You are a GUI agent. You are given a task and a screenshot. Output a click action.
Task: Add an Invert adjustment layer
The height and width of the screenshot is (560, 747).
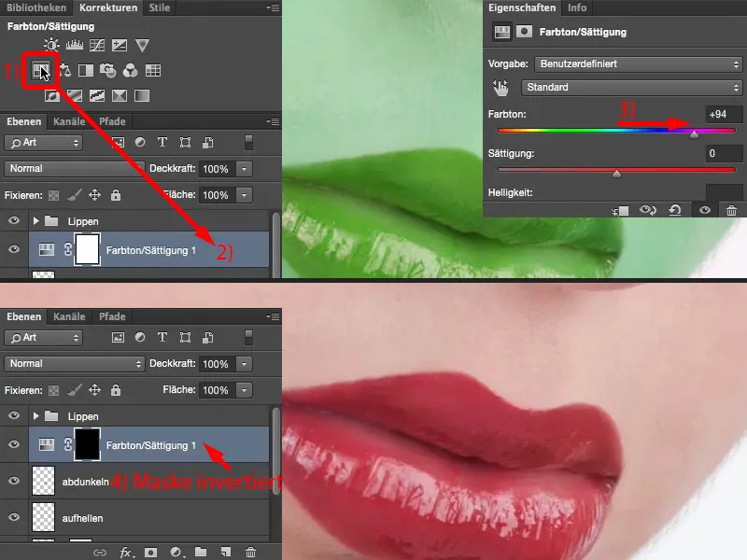click(x=52, y=96)
